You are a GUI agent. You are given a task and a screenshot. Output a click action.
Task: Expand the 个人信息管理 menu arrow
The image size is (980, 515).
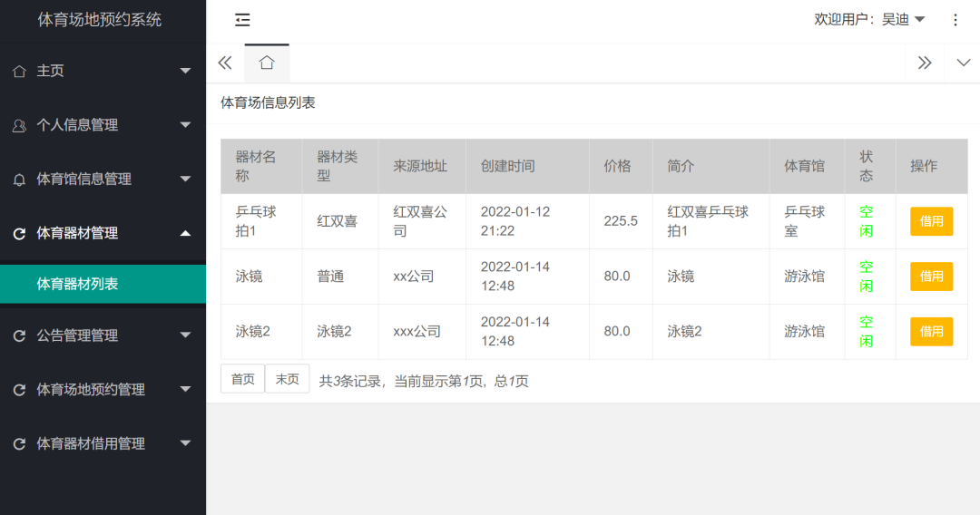coord(186,125)
